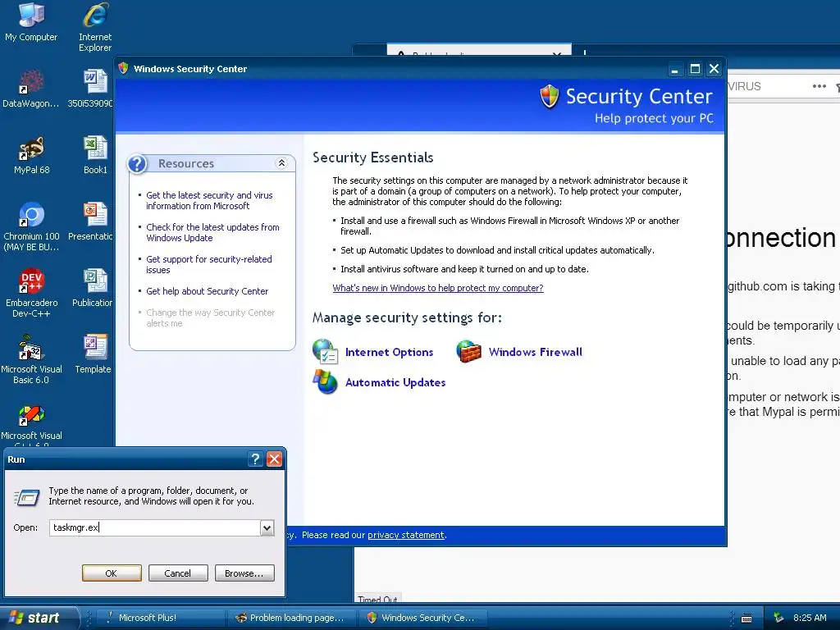
Task: Click the Browse... button in Run dialog
Action: pos(244,573)
